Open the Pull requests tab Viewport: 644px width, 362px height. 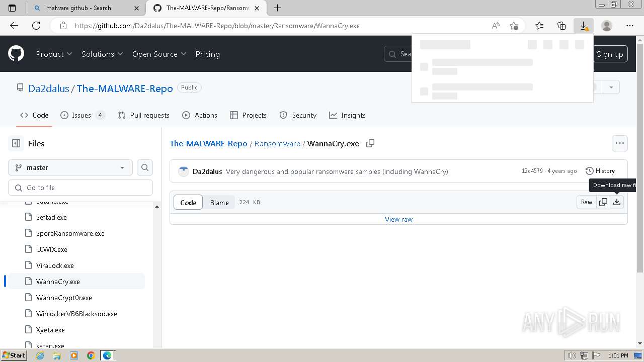(x=143, y=115)
